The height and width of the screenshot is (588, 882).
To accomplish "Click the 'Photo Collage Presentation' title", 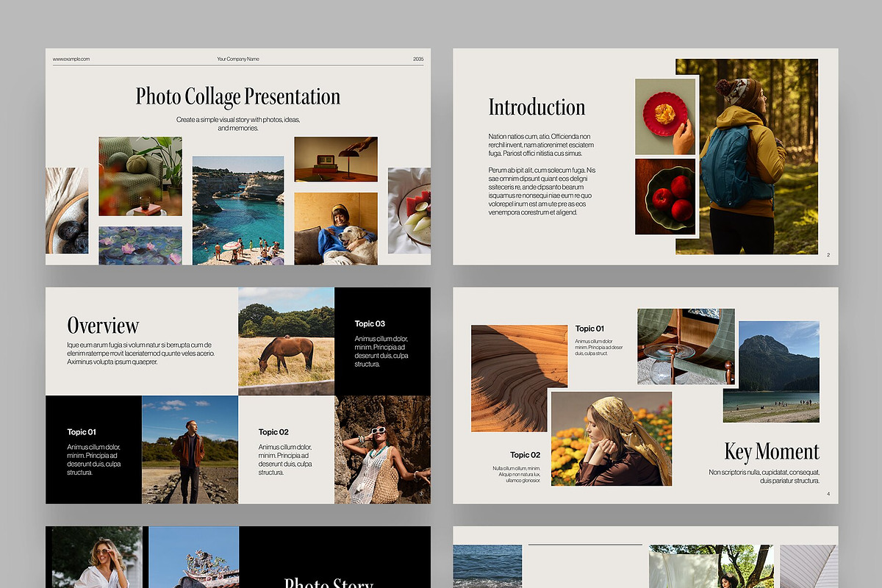I will 238,96.
